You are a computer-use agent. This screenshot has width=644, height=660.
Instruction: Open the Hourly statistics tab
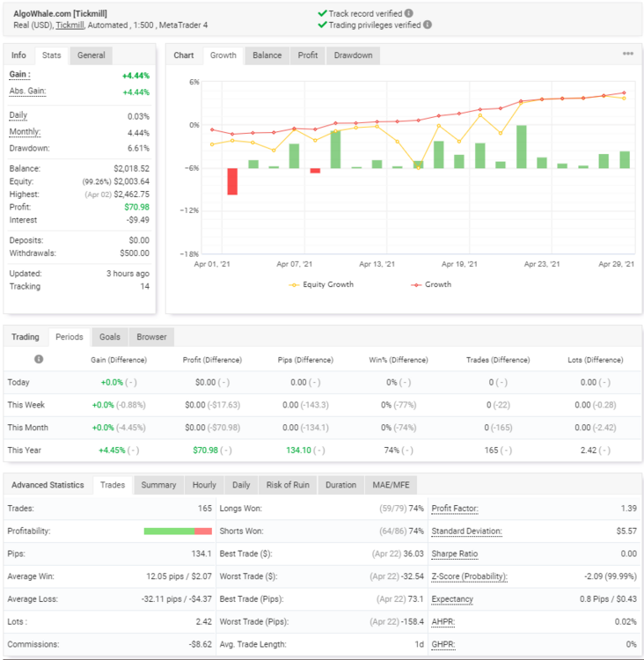pyautogui.click(x=204, y=485)
